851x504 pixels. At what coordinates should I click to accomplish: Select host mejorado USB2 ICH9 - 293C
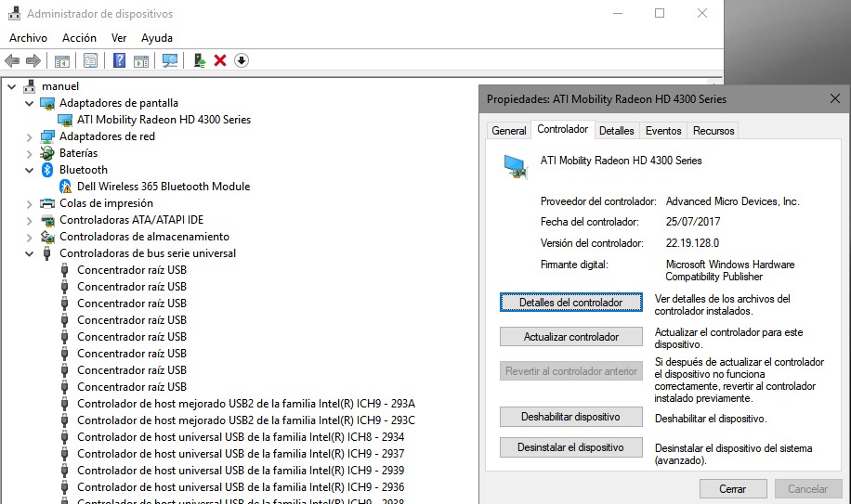[246, 420]
